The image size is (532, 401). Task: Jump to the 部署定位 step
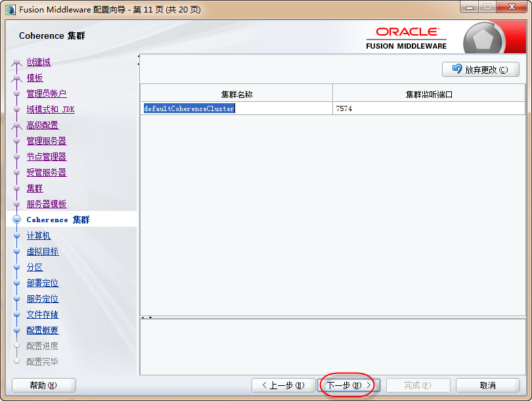point(43,283)
